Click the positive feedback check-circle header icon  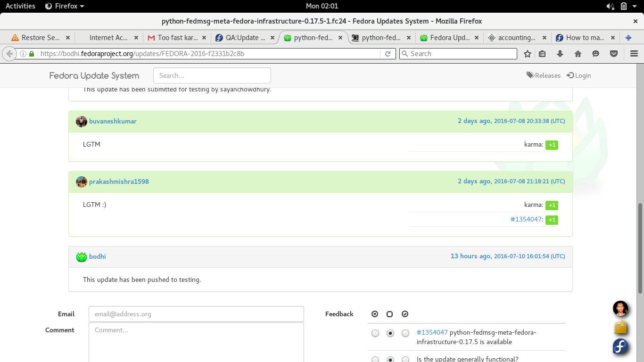[x=405, y=314]
